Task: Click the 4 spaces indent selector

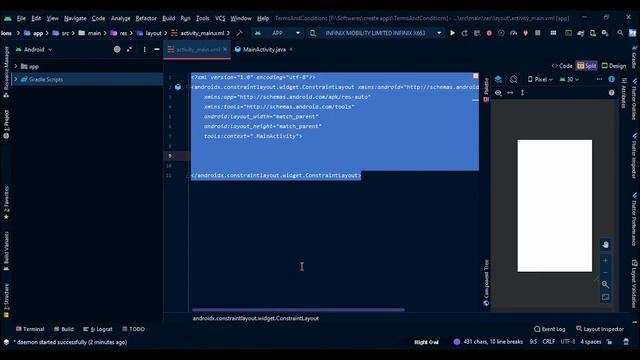Action: pos(591,342)
